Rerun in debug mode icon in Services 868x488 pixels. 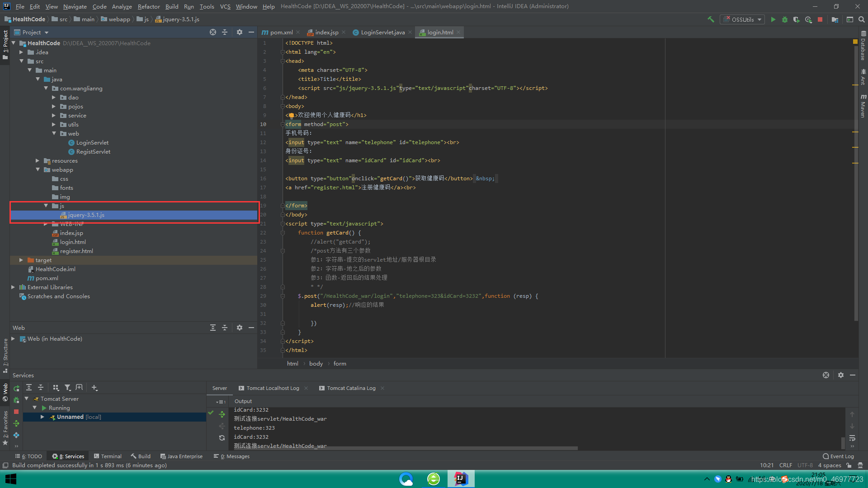(17, 400)
